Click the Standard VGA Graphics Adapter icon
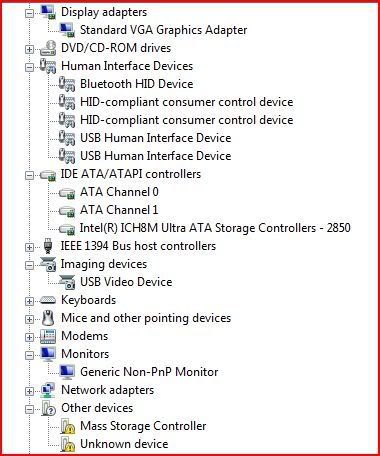The height and width of the screenshot is (456, 380). [67, 30]
